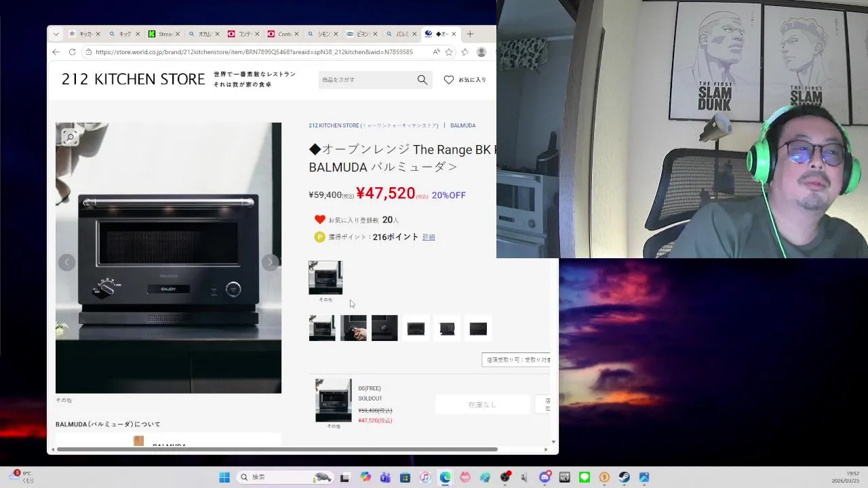Open the browser favorites list icon

pyautogui.click(x=465, y=52)
